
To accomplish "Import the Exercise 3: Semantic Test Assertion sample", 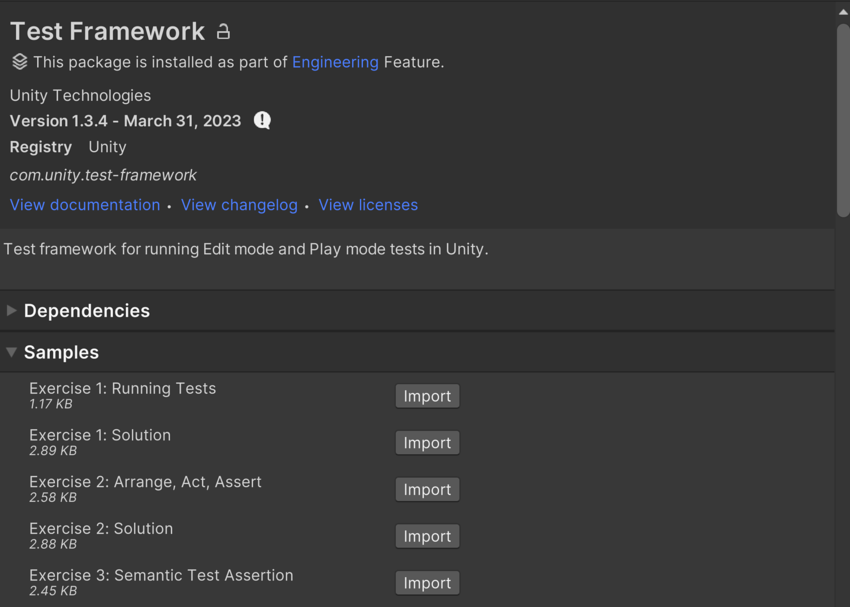I will 427,582.
